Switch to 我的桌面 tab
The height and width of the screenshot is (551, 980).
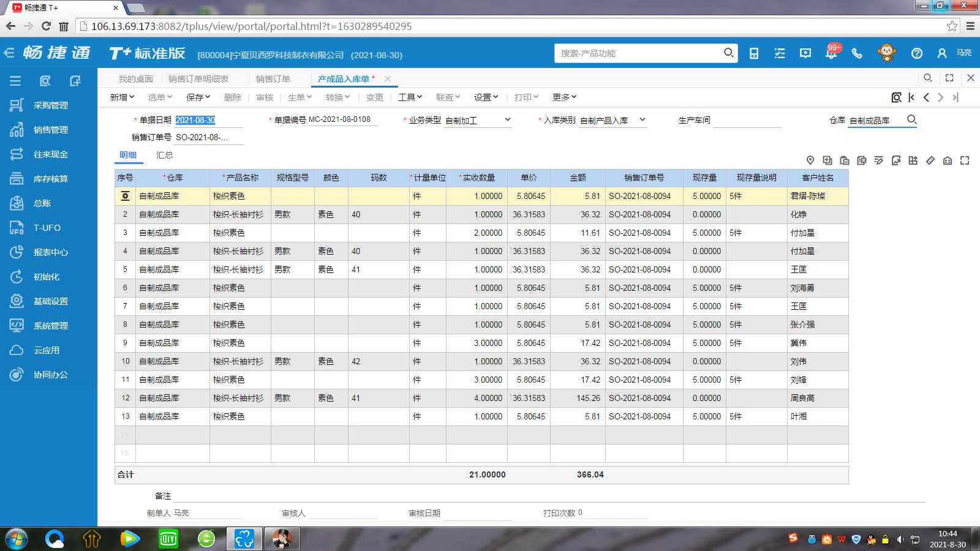136,79
